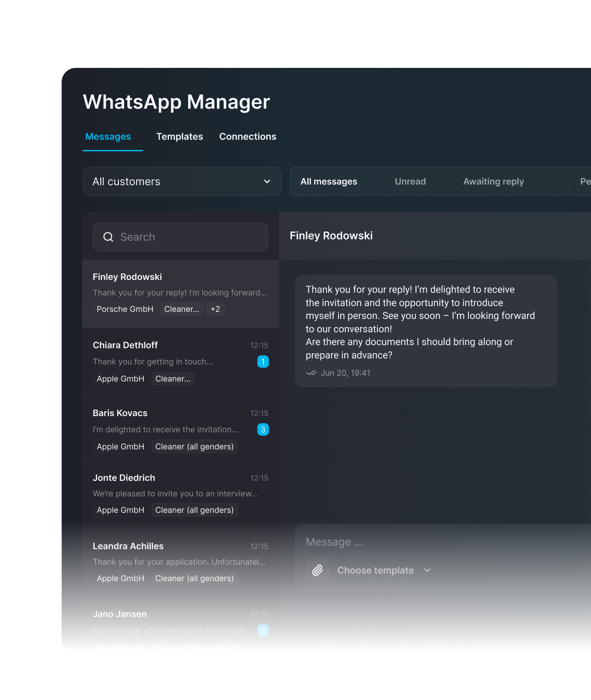
Task: Click the search magnifier icon
Action: [108, 237]
